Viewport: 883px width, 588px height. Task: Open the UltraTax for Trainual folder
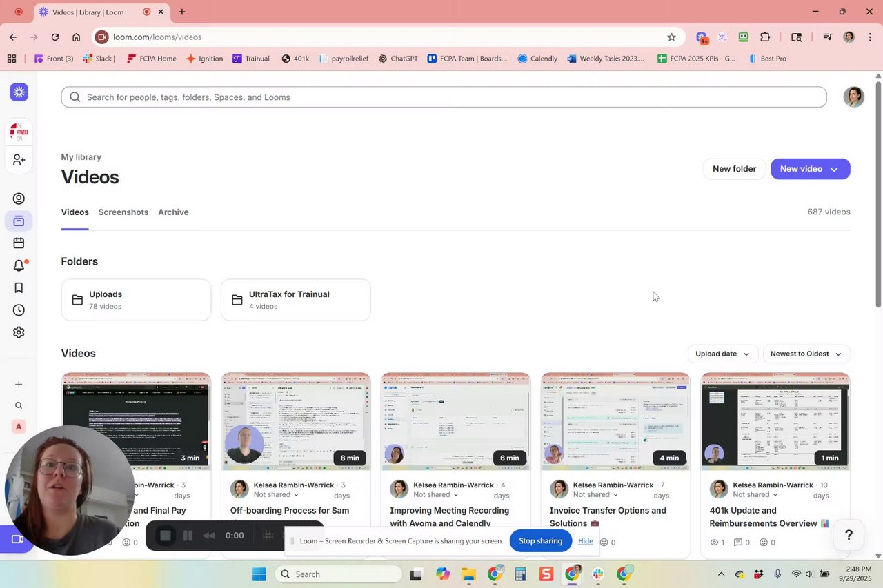(296, 300)
